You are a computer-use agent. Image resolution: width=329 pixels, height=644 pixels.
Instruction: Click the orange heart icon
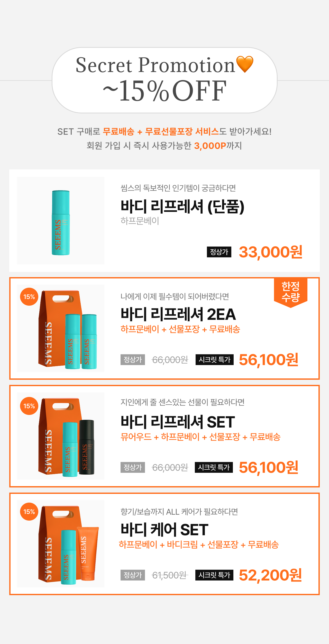tap(245, 64)
